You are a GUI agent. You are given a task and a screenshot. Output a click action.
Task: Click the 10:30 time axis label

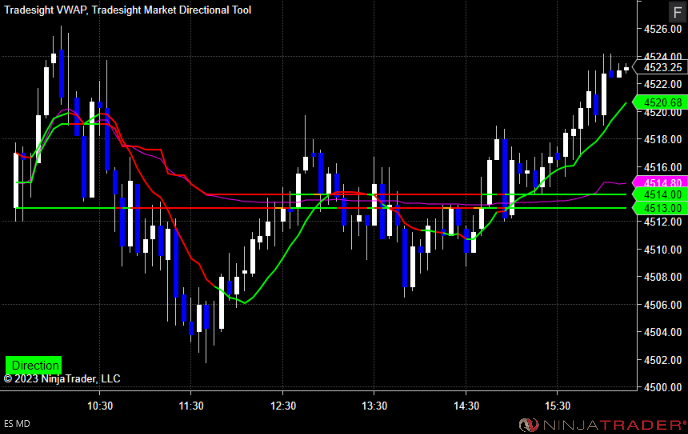point(100,406)
